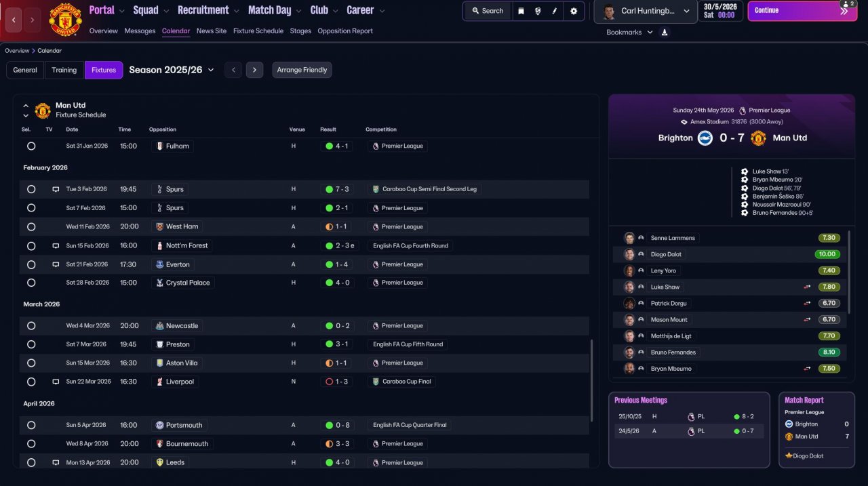
Task: Select the radio button for the Aston Villa fixture
Action: pos(31,363)
